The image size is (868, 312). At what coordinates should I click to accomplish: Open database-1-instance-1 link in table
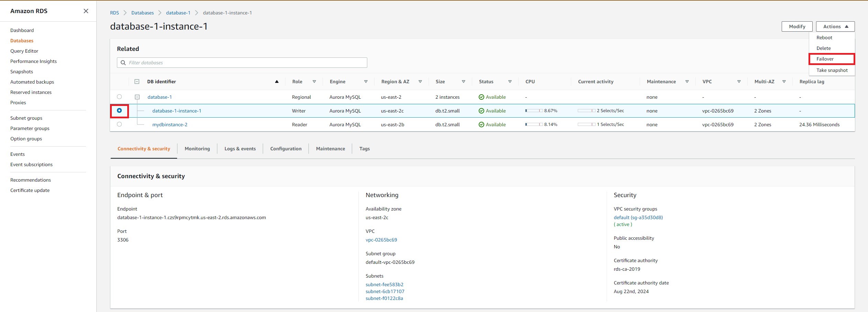[x=177, y=111]
